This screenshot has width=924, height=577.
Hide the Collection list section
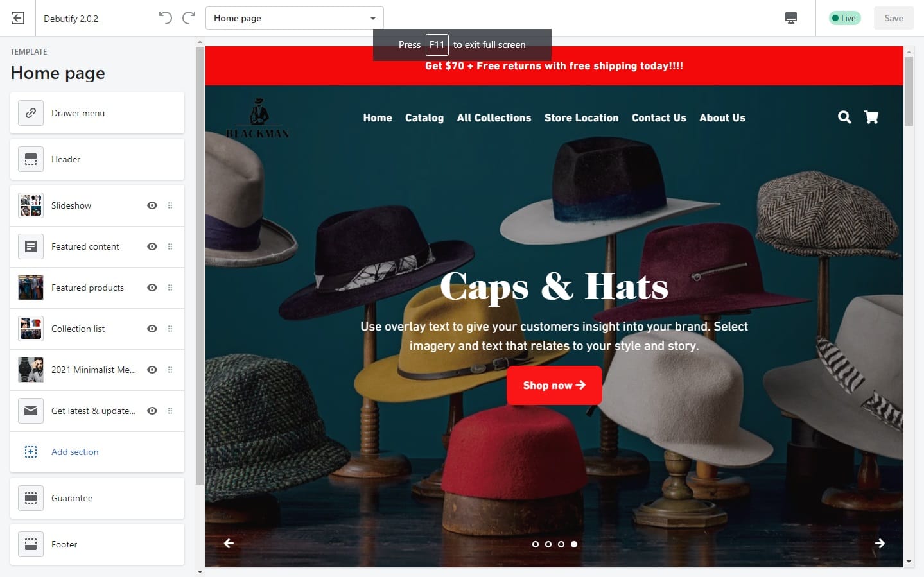(152, 329)
